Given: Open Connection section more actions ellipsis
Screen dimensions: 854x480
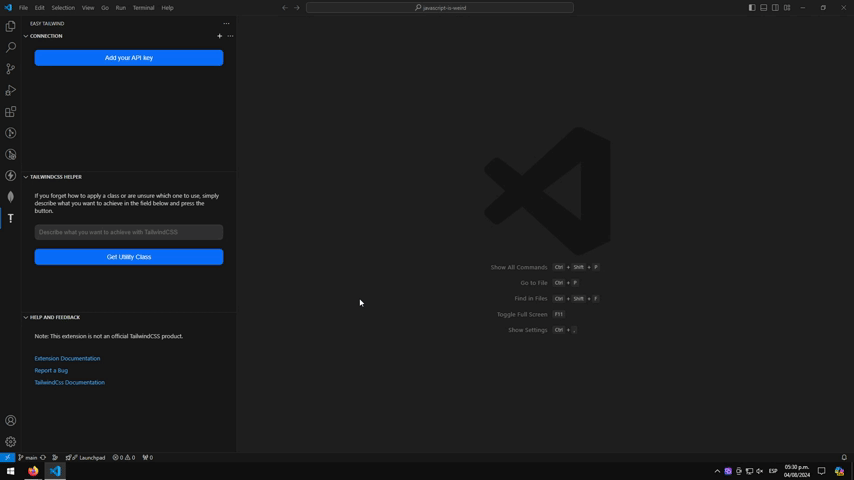Looking at the screenshot, I should coord(230,36).
